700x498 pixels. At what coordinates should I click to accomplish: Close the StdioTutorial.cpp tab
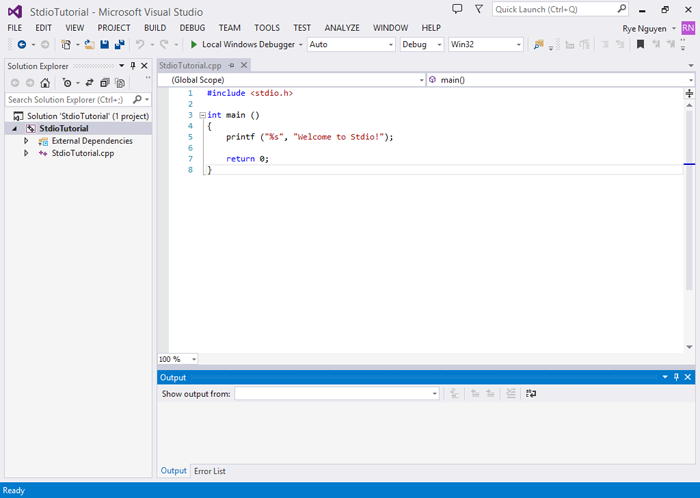coord(244,65)
